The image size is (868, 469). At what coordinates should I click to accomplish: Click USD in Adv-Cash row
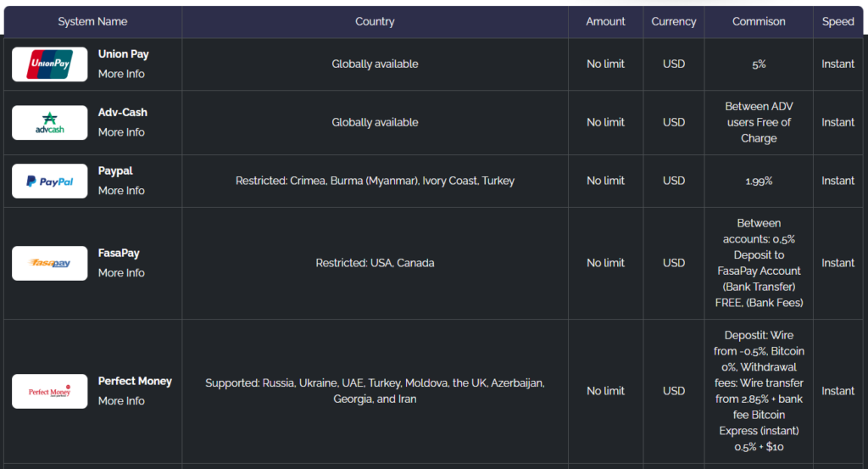[674, 122]
